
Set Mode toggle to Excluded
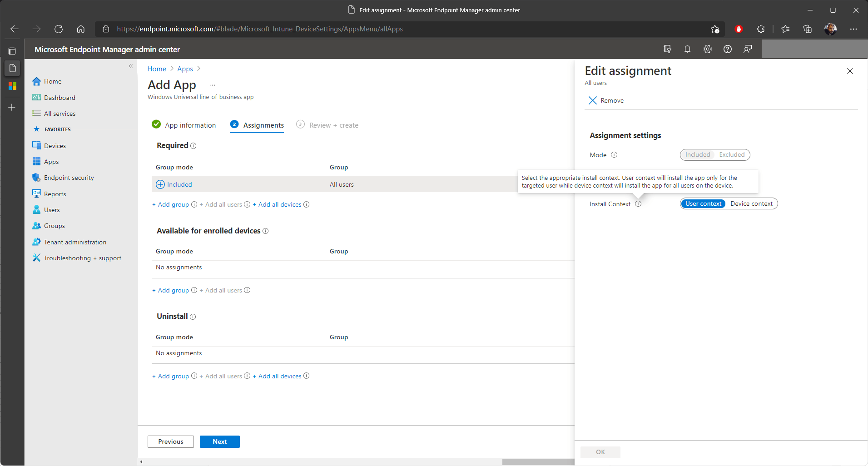[x=732, y=155]
